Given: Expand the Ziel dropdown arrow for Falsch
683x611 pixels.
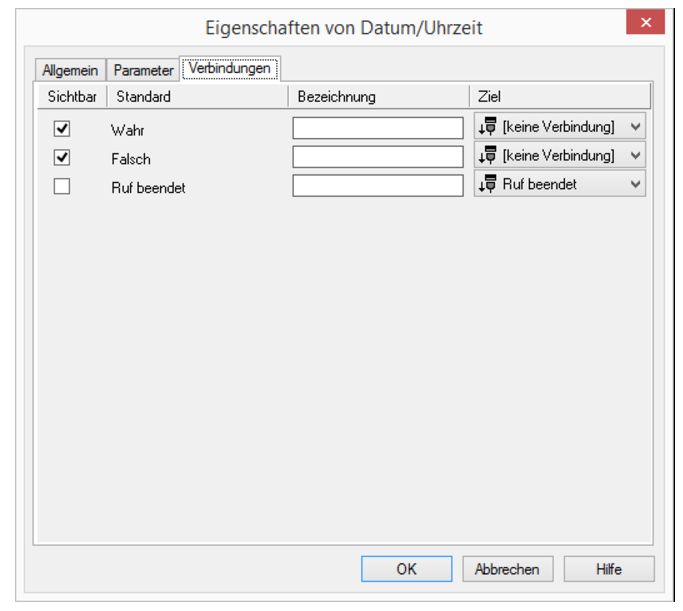Looking at the screenshot, I should point(635,156).
